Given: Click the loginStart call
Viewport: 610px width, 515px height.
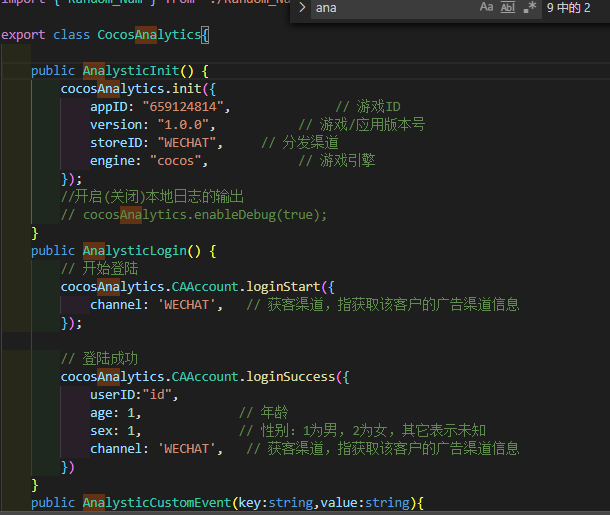Looking at the screenshot, I should 283,287.
